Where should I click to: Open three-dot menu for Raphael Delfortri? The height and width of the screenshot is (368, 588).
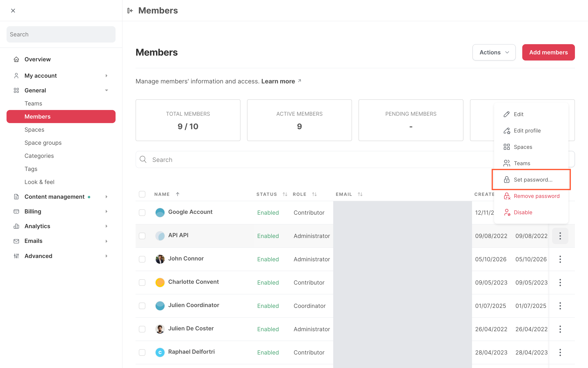[560, 352]
